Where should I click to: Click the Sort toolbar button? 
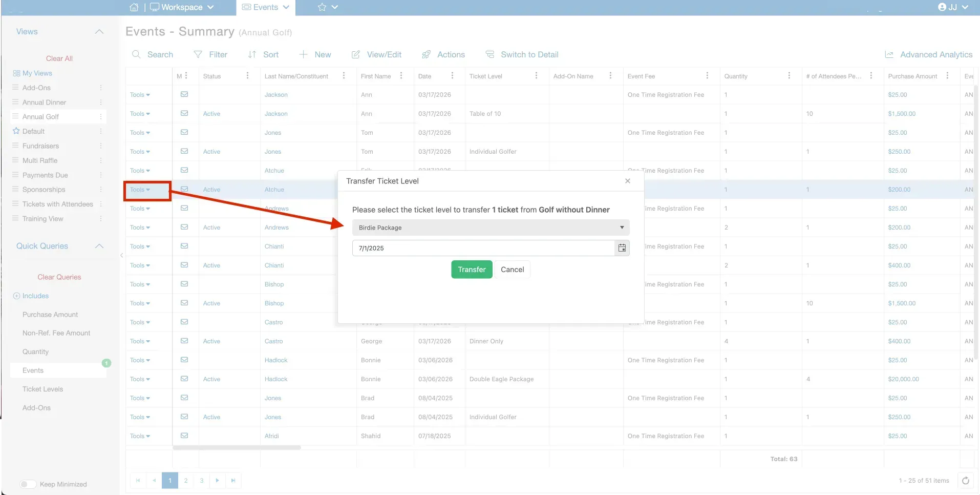[263, 54]
